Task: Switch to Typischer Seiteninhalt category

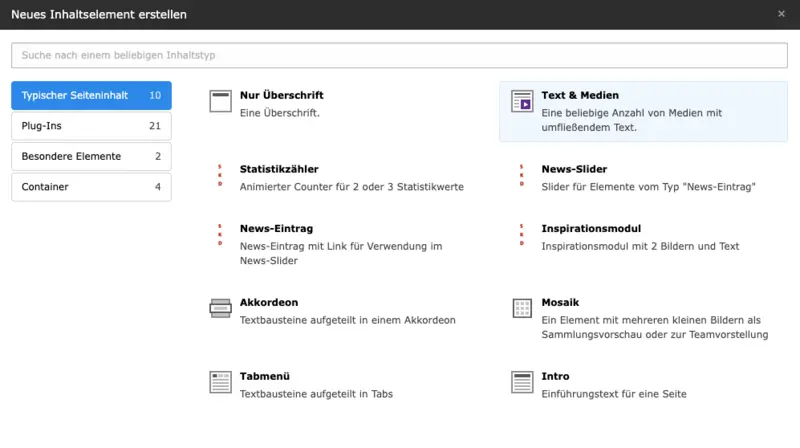Action: tap(91, 96)
